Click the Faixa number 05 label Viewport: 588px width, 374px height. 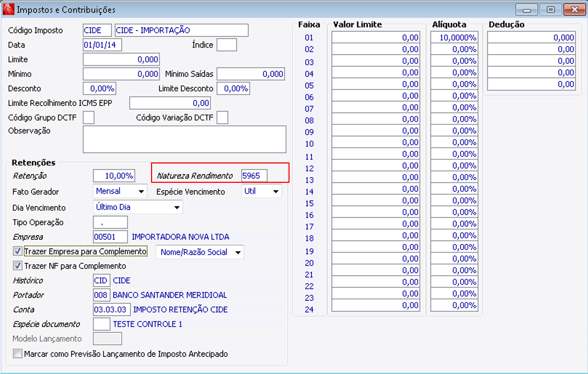(309, 86)
